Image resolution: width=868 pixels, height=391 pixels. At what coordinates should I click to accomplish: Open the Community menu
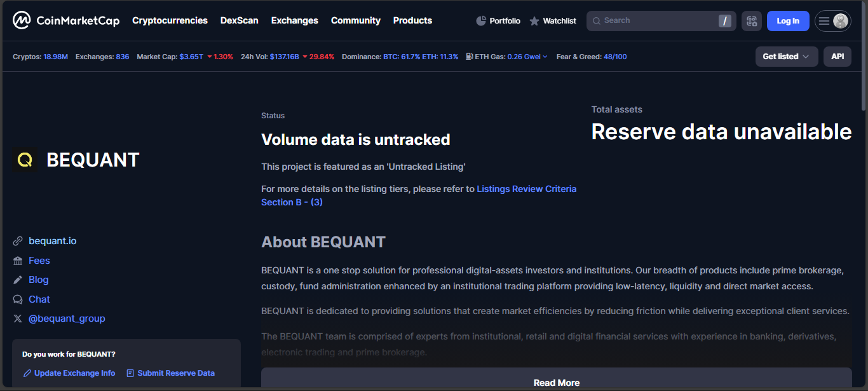[356, 20]
